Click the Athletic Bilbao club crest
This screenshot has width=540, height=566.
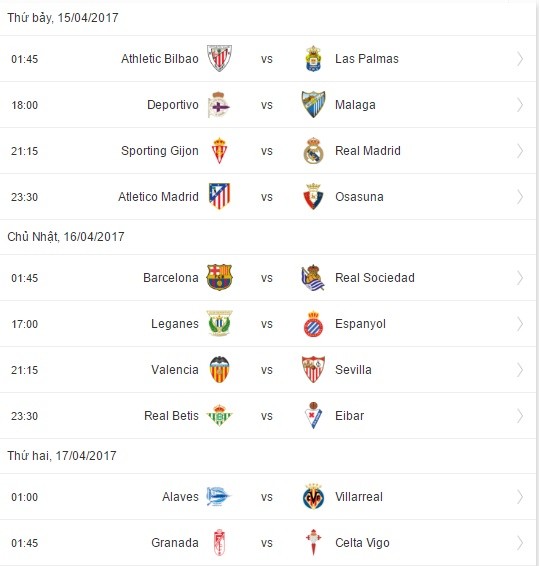219,58
